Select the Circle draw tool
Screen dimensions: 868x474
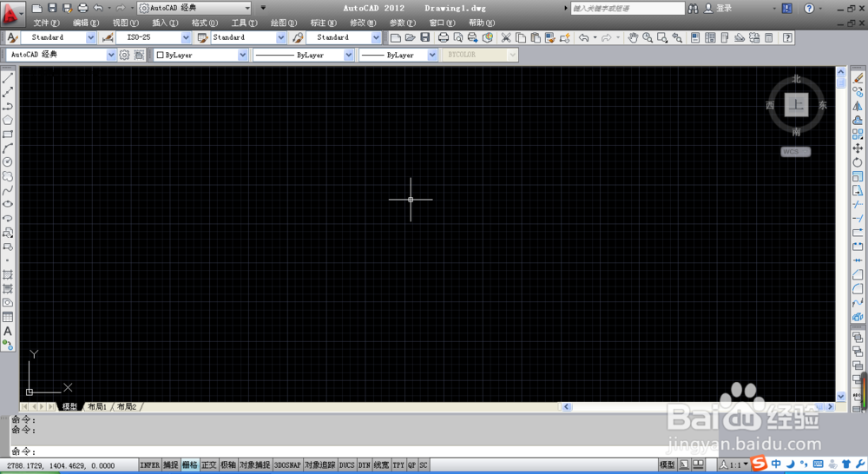tap(8, 162)
